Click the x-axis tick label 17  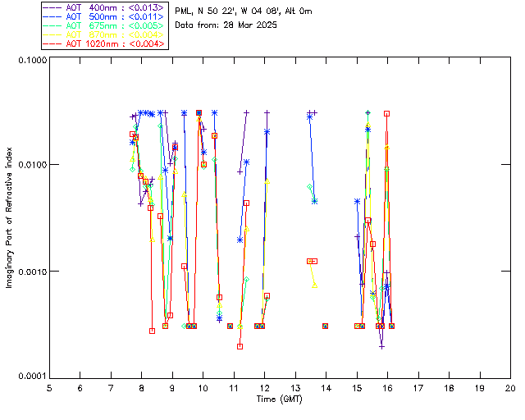(418, 389)
